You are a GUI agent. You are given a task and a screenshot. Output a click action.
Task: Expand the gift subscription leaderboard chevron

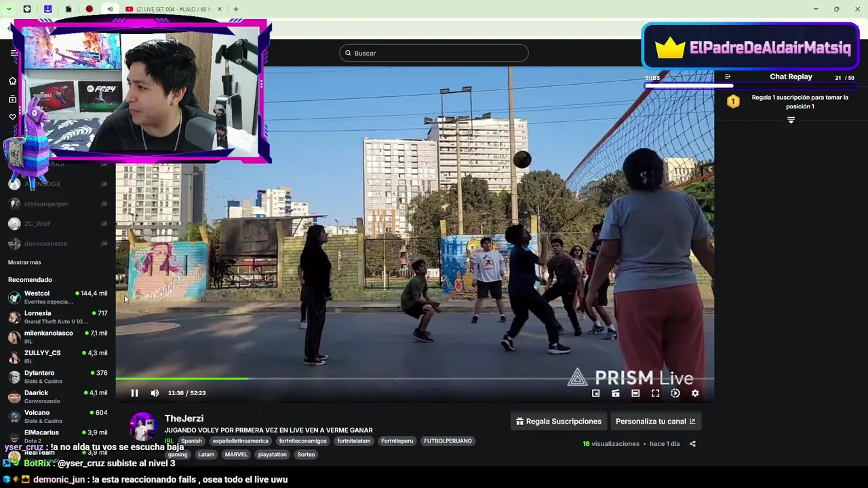[791, 120]
